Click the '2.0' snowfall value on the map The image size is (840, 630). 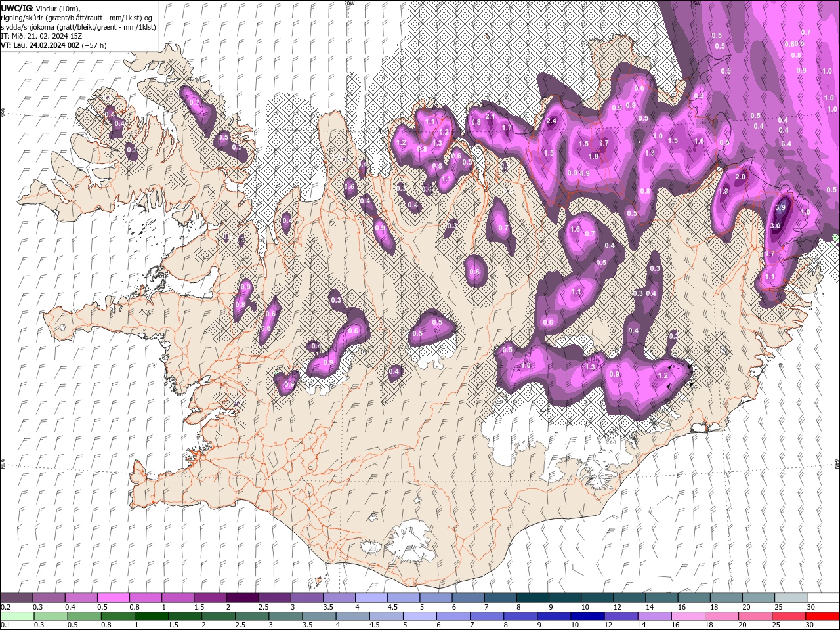(x=741, y=177)
